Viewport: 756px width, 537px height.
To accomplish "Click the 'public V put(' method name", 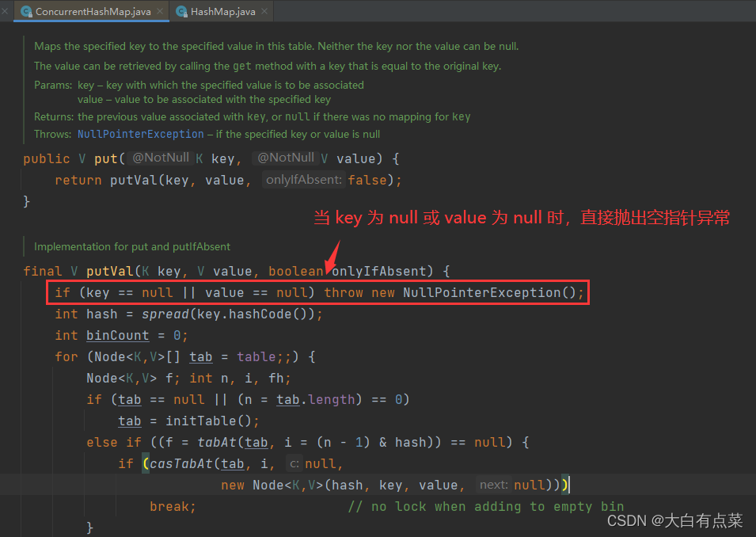I will (x=106, y=158).
